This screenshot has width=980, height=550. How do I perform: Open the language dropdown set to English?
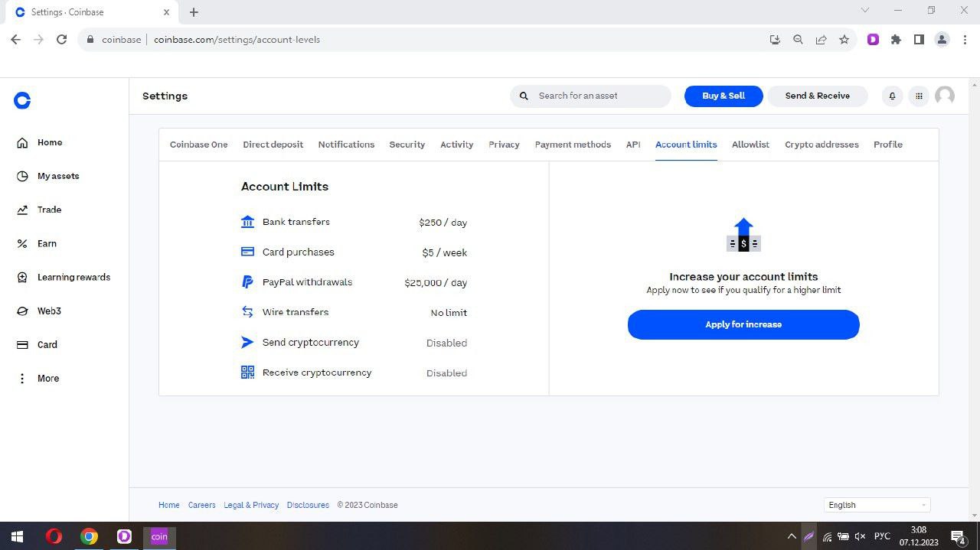click(x=877, y=505)
